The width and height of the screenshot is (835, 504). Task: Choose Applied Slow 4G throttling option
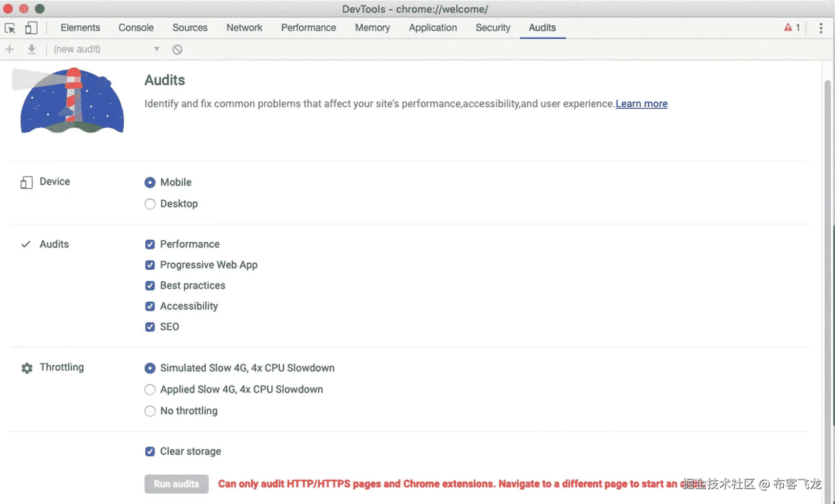(x=150, y=389)
